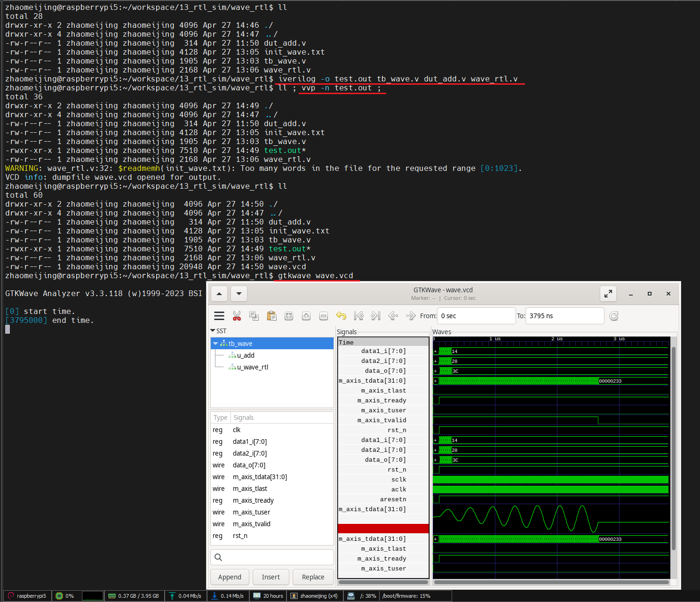Select m_axis_tuser in the SST signal list
This screenshot has width=700, height=602.
pyautogui.click(x=272, y=512)
